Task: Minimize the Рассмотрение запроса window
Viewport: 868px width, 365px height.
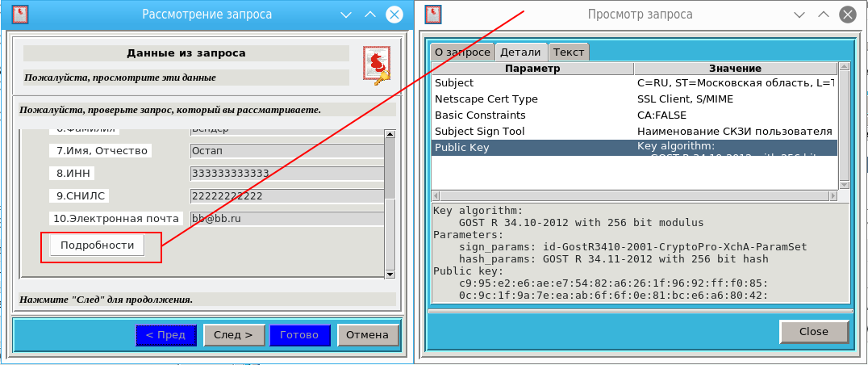Action: [347, 15]
